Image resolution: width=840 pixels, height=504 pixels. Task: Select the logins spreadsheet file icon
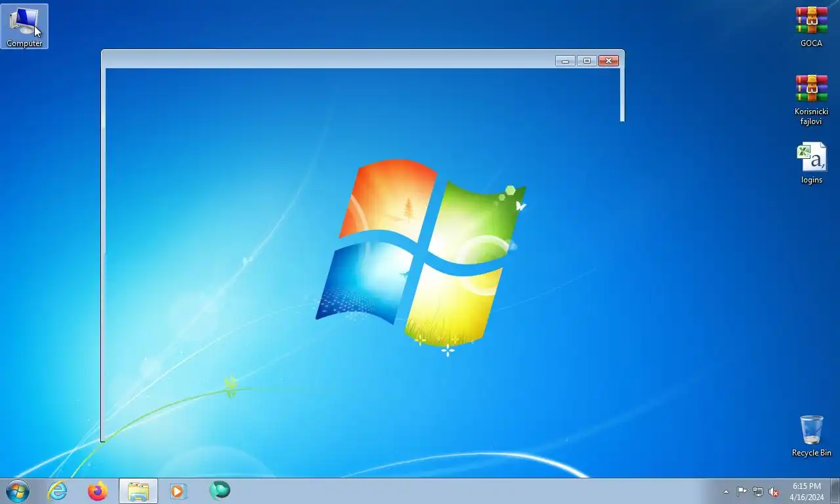pyautogui.click(x=811, y=163)
